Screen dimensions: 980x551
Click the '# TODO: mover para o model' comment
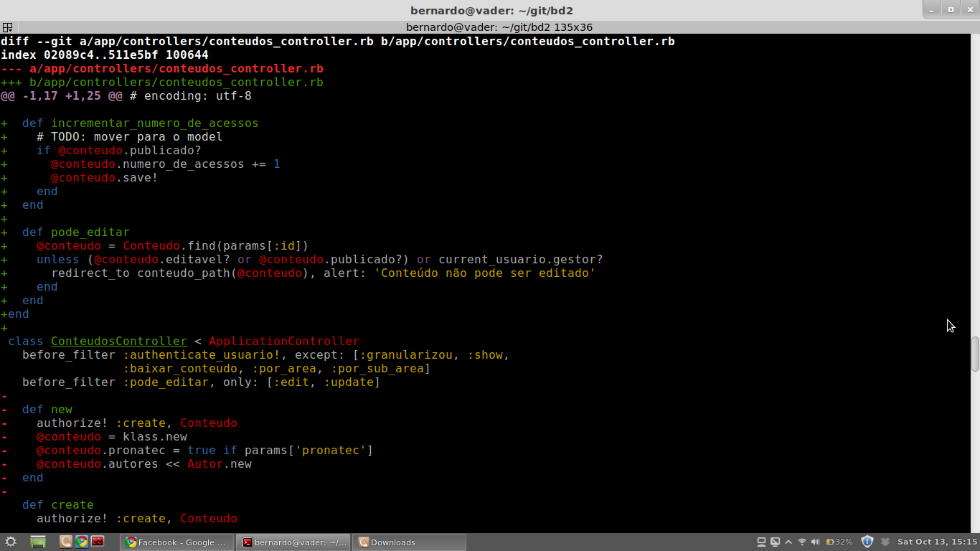coord(130,137)
